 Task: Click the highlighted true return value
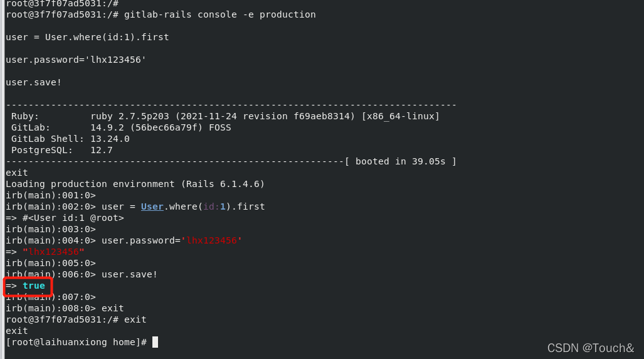point(34,286)
